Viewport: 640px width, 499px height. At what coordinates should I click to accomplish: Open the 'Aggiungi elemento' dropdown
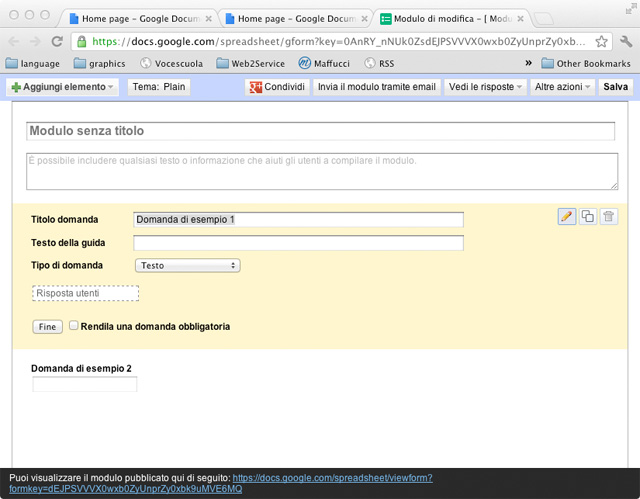[x=62, y=87]
